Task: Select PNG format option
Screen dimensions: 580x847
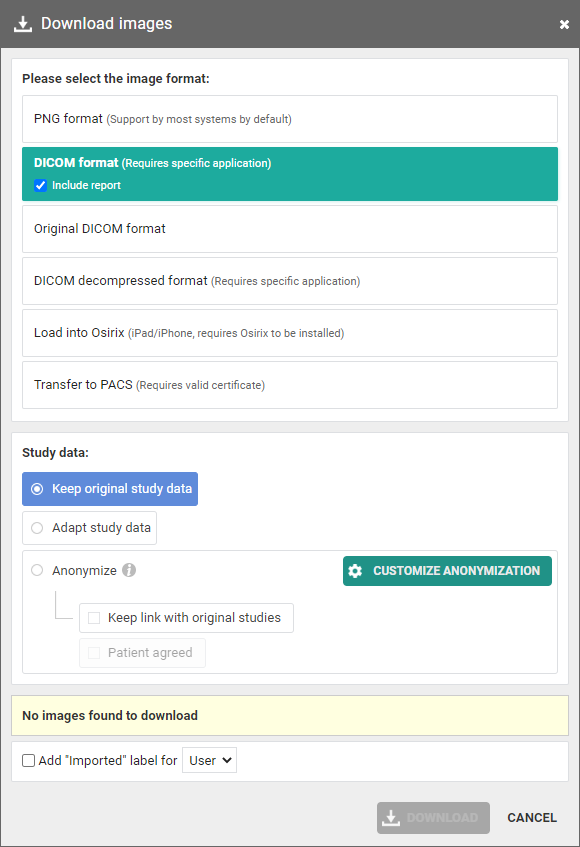Action: pyautogui.click(x=290, y=119)
